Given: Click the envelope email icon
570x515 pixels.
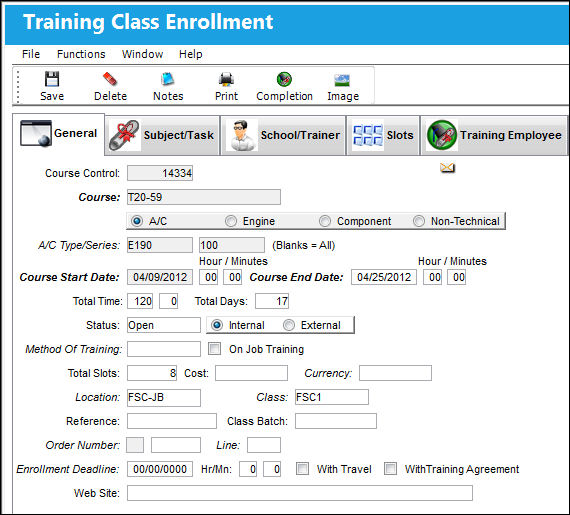Looking at the screenshot, I should 447,168.
